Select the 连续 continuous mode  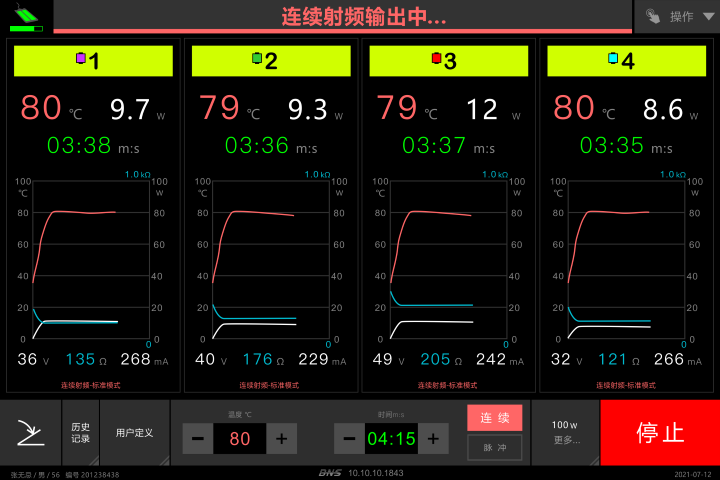point(495,418)
